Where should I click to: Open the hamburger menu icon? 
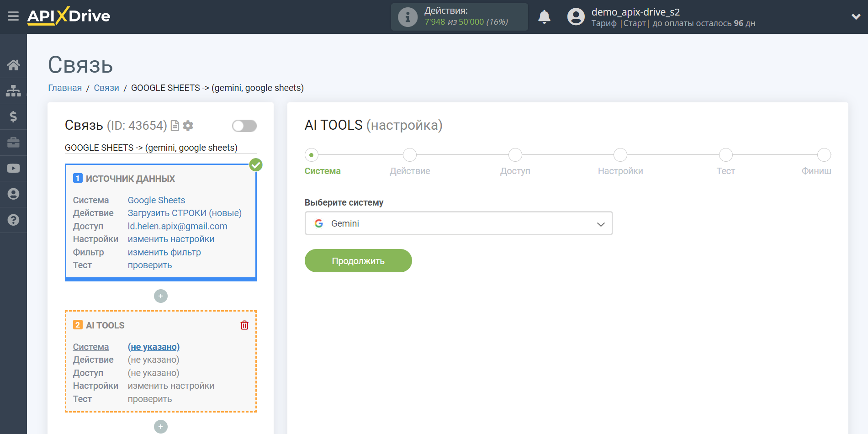[13, 16]
